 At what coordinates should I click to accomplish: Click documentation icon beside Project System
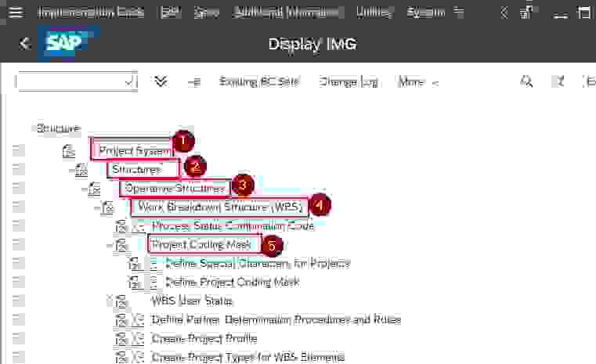click(x=69, y=150)
